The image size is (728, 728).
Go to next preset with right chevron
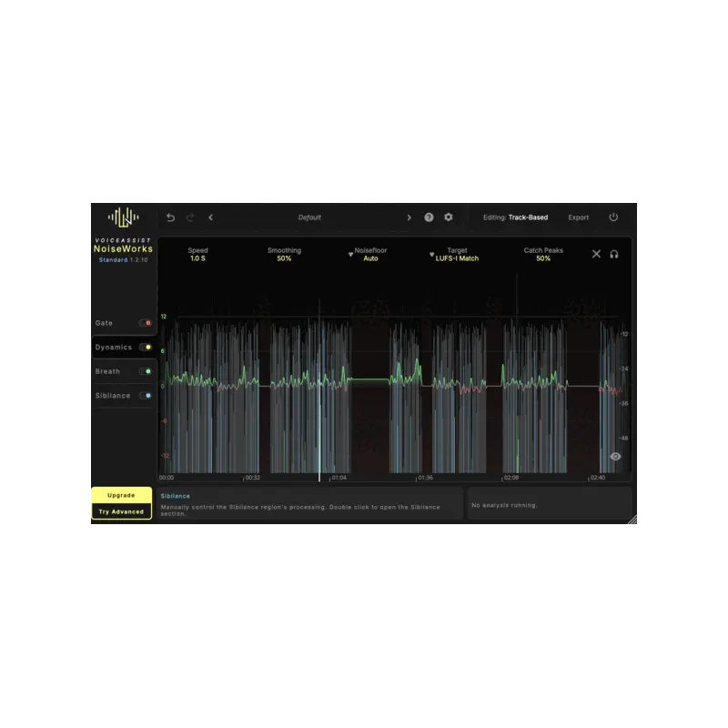coord(409,217)
